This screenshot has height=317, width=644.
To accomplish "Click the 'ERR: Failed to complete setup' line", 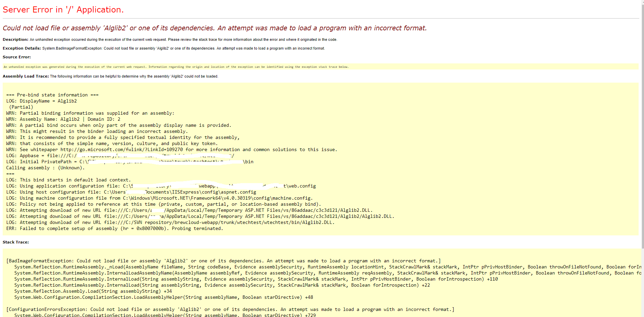I will click(115, 228).
